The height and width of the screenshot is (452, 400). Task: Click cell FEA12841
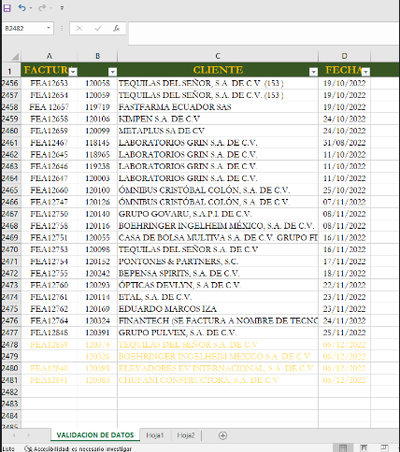click(x=49, y=380)
